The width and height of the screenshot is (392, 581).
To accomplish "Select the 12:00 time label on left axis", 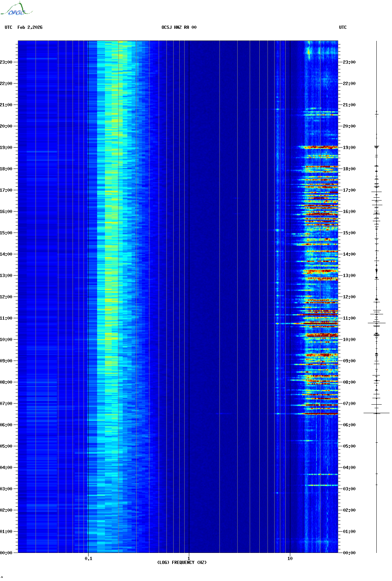I will [6, 297].
